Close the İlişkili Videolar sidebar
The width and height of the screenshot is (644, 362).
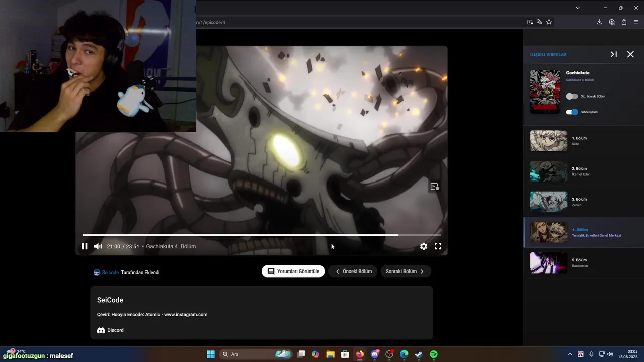(630, 54)
